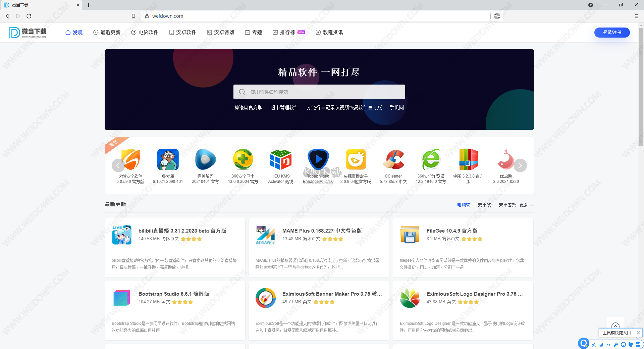The image size is (644, 349).
Task: Click the 登录/注册 button
Action: (x=612, y=32)
